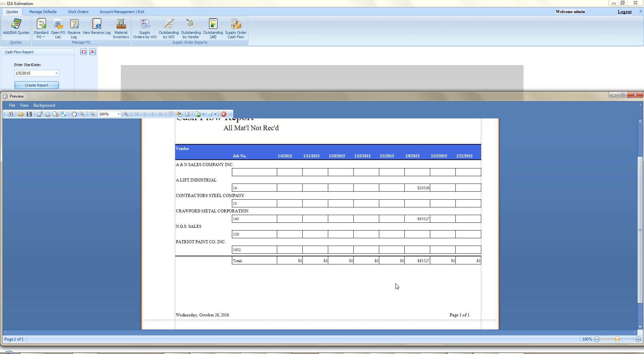644x354 pixels.
Task: Click the red close preview icon
Action: pos(224,114)
